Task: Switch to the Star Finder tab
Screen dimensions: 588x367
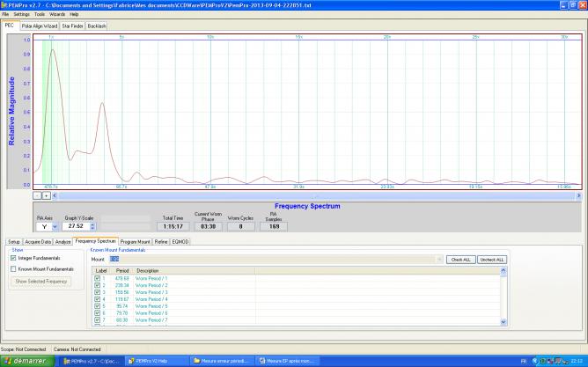Action: pos(72,26)
